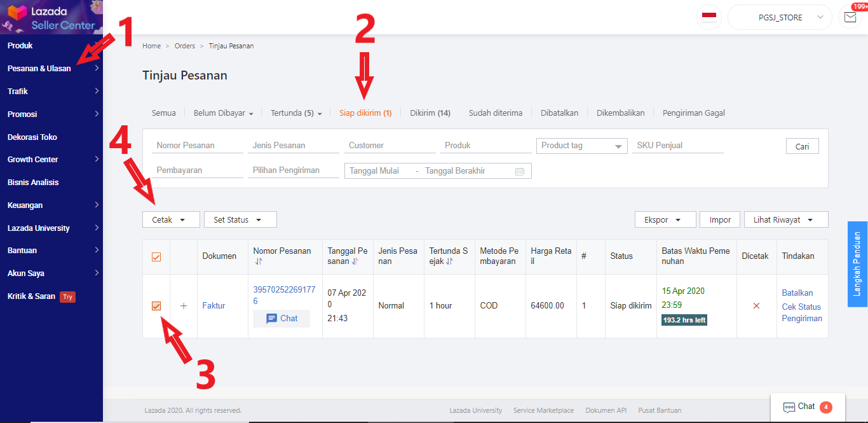868x423 pixels.
Task: Expand Promosi sidebar menu
Action: [x=51, y=114]
